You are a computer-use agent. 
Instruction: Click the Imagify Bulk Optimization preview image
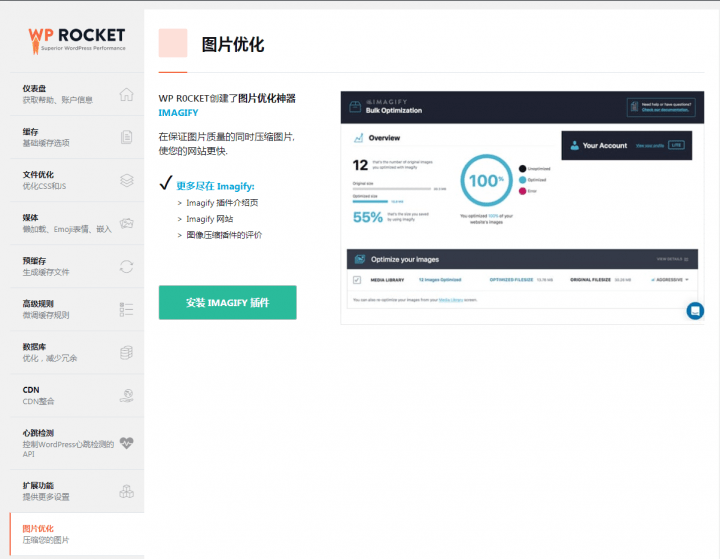click(522, 208)
